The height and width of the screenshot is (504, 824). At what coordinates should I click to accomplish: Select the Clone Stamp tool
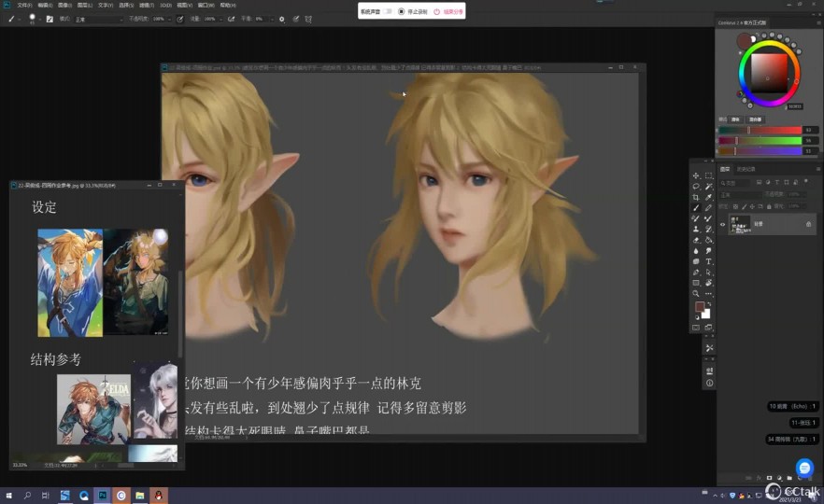(696, 229)
